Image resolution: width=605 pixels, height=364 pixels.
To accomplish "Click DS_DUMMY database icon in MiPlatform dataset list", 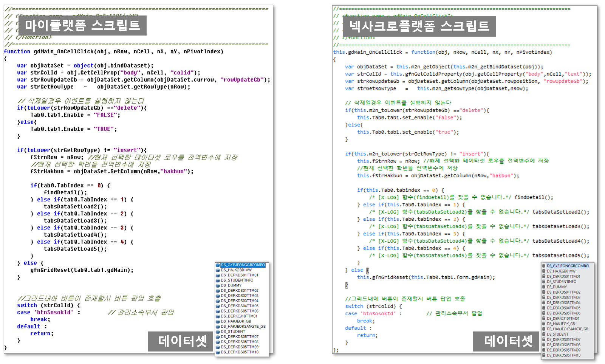I will [x=218, y=285].
